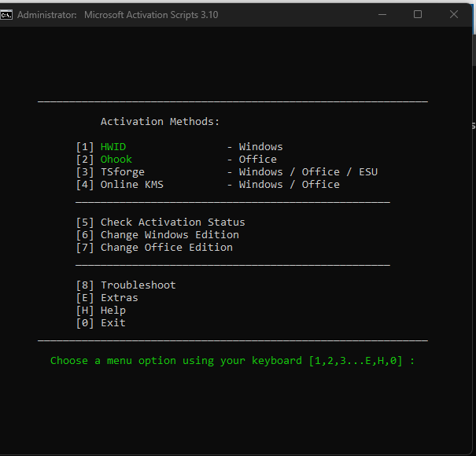Close the Microsoft Activation Scripts window
This screenshot has width=476, height=456.
(x=454, y=14)
